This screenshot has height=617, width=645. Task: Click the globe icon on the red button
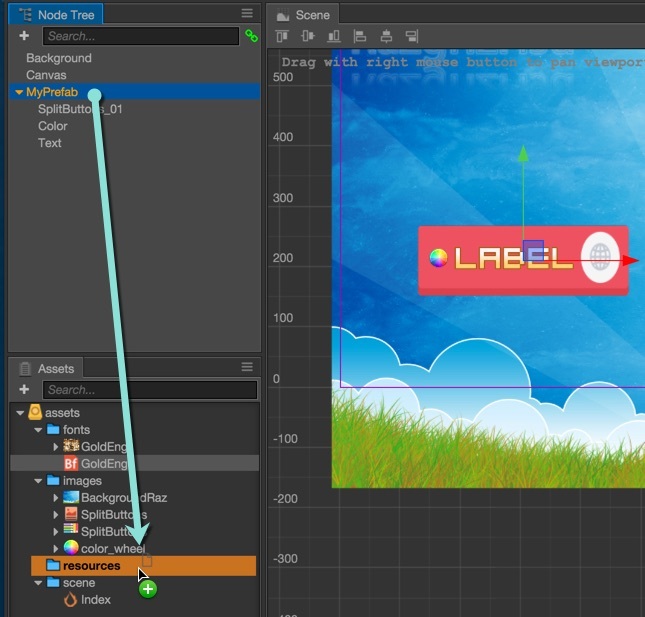[600, 257]
